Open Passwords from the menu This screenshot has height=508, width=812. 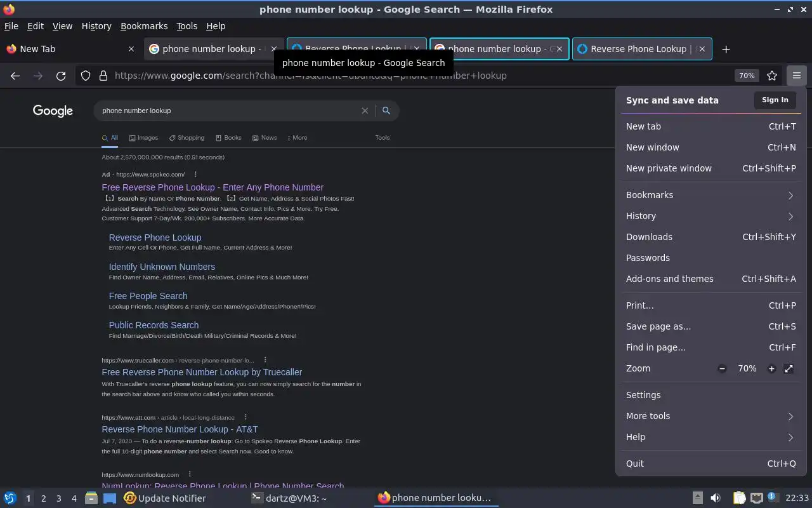710,258
